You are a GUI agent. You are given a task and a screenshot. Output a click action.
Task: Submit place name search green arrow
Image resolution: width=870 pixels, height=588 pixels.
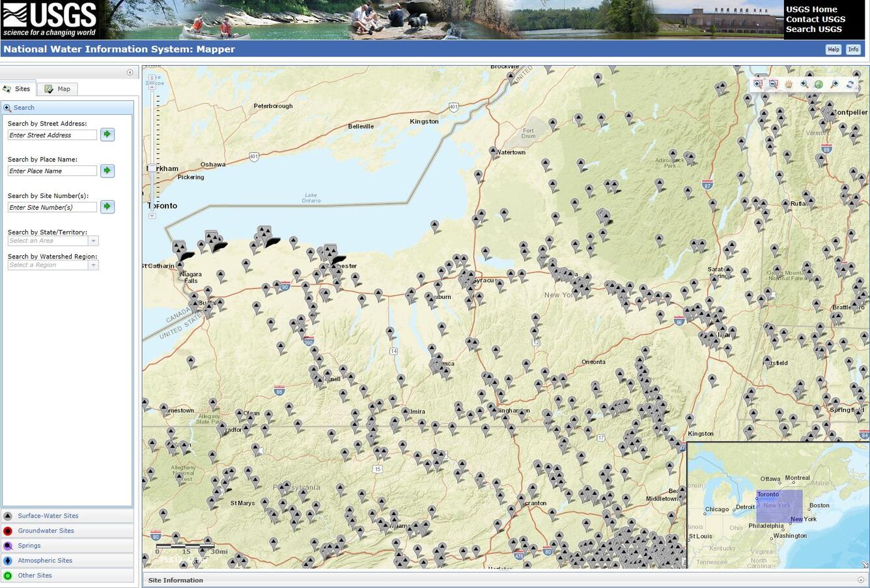[x=107, y=171]
